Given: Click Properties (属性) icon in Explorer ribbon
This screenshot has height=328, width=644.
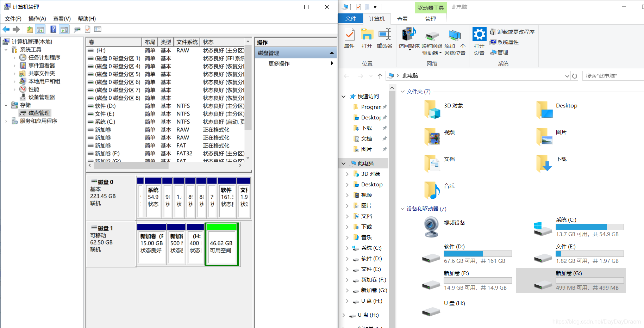Looking at the screenshot, I should [349, 38].
